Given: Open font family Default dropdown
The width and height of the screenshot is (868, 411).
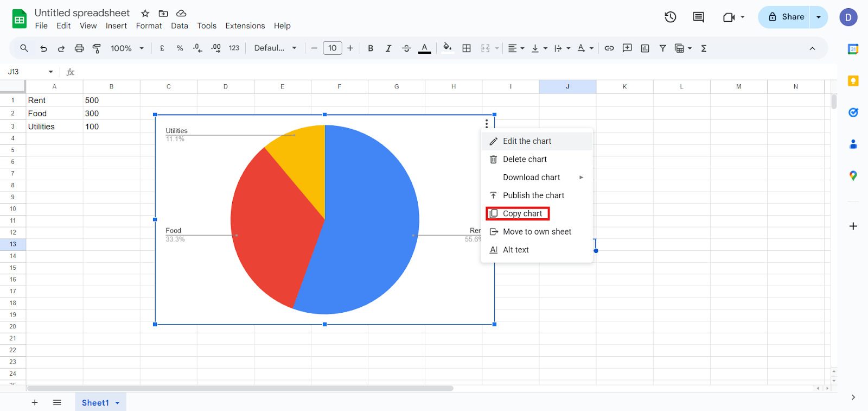Looking at the screenshot, I should [276, 48].
